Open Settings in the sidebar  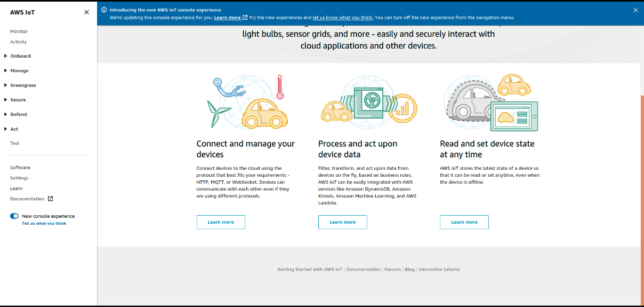19,178
